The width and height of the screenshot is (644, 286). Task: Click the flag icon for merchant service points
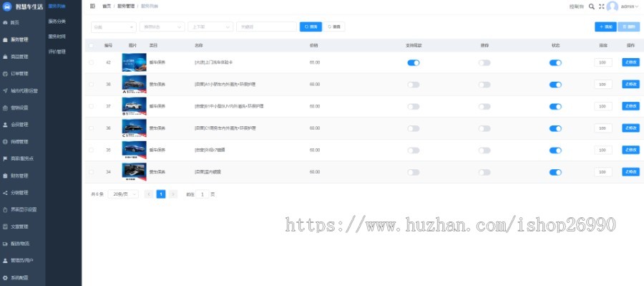[x=5, y=158]
